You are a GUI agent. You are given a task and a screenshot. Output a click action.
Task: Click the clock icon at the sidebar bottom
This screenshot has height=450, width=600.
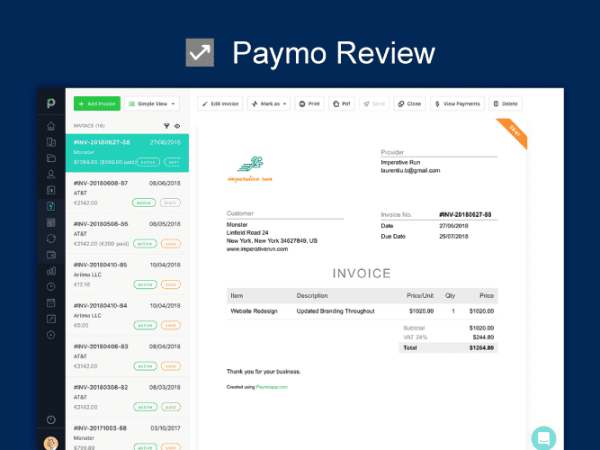[x=50, y=419]
